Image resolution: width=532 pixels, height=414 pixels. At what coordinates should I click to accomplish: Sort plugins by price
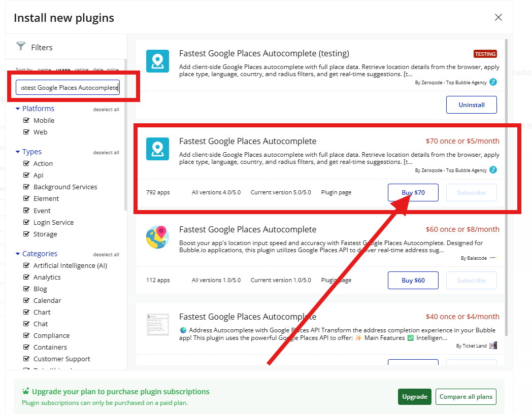(x=113, y=70)
